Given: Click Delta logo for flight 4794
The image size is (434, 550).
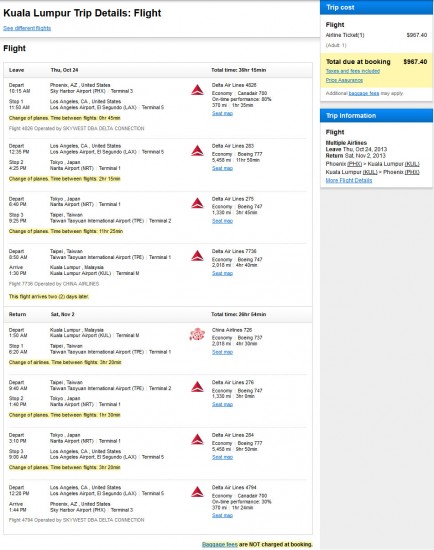Looking at the screenshot, I should click(197, 492).
